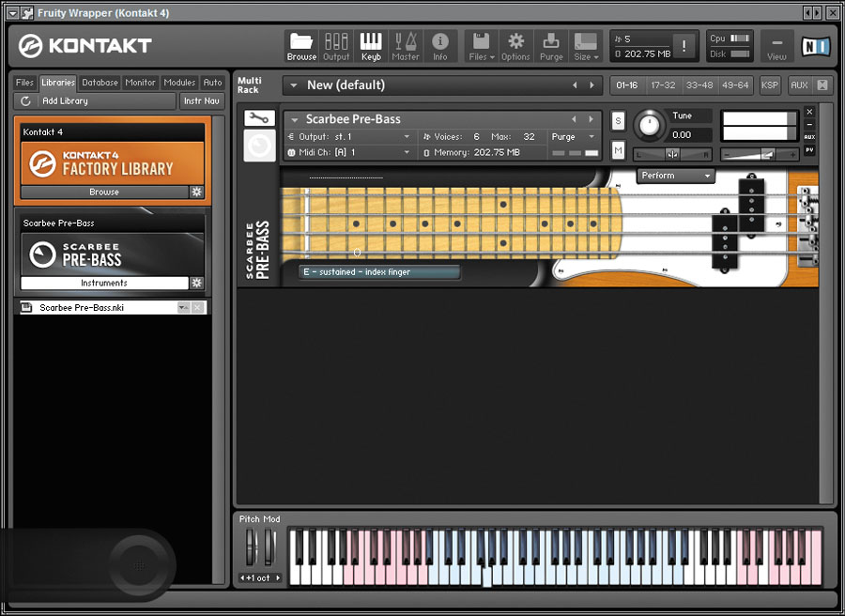The image size is (845, 616).
Task: Select the Modules tab
Action: tap(179, 83)
